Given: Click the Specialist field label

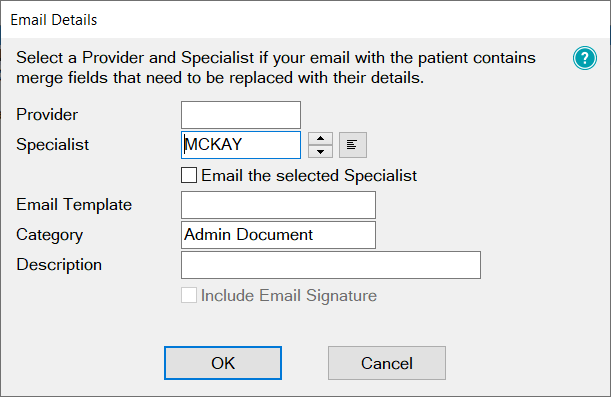Looking at the screenshot, I should pos(52,145).
